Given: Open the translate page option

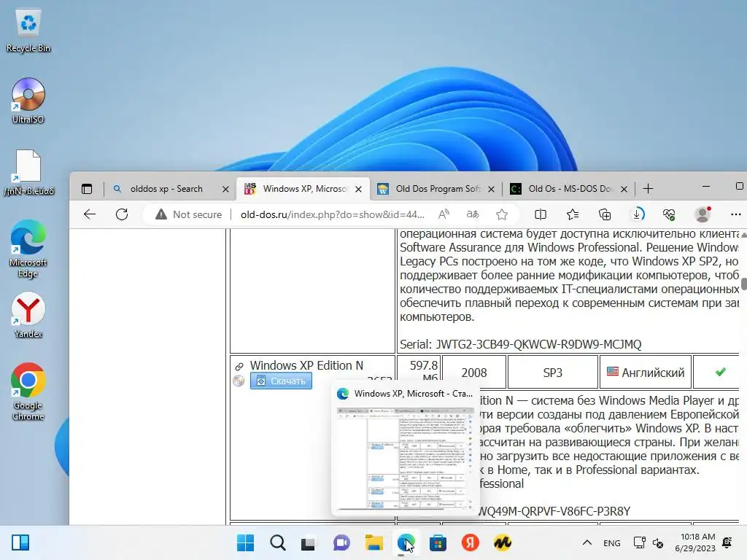Looking at the screenshot, I should coord(473,215).
